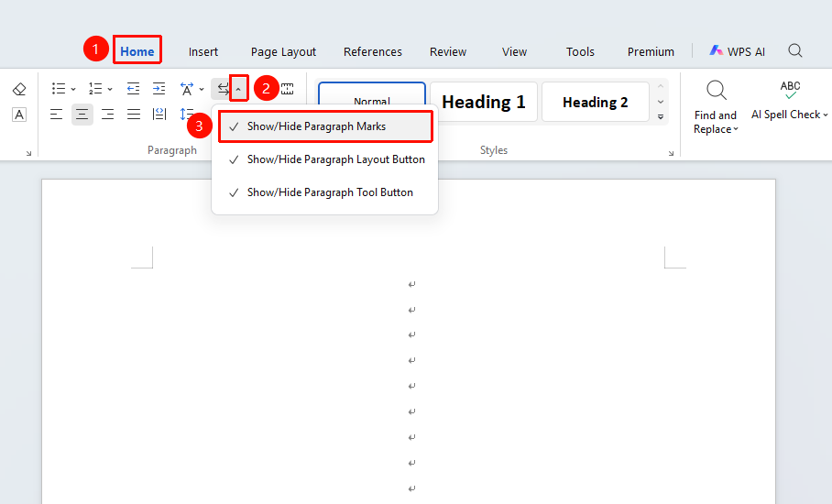The height and width of the screenshot is (504, 832).
Task: Open the AI Spell Check dropdown arrow
Action: pyautogui.click(x=825, y=115)
